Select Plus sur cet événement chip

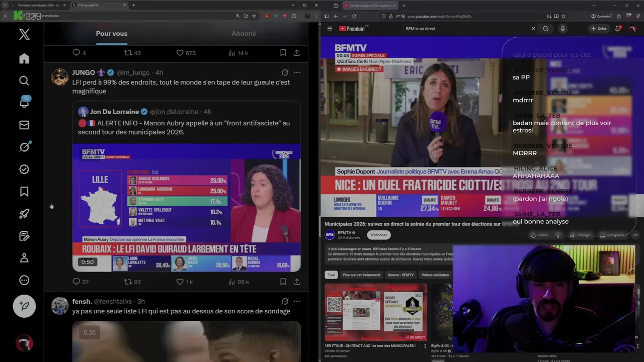(x=361, y=275)
